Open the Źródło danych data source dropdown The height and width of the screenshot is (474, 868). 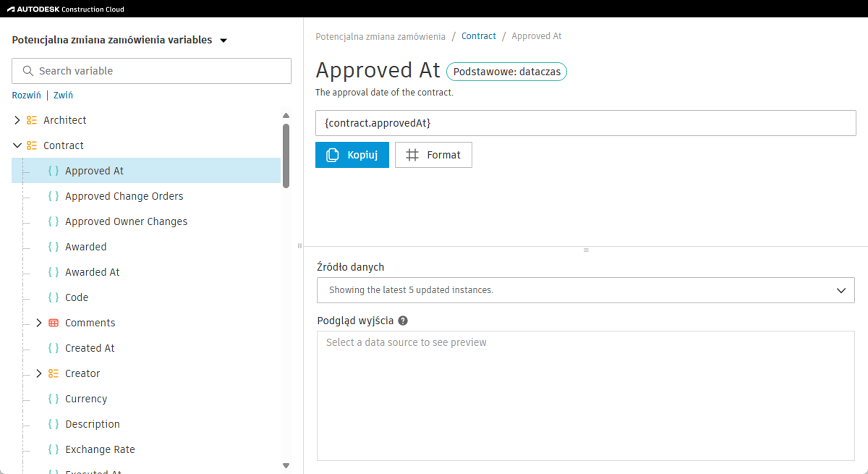click(x=585, y=290)
